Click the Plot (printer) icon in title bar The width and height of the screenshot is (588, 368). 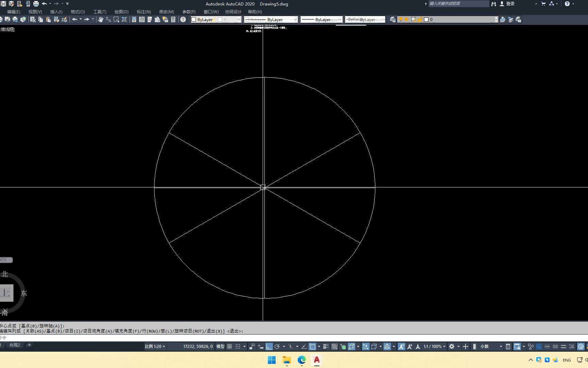tap(36, 4)
